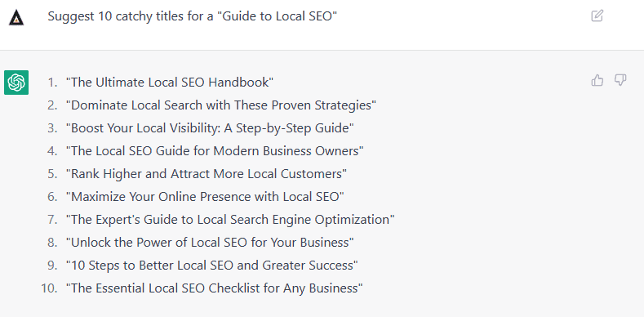Click the user avatar icon
The width and height of the screenshot is (644, 317).
16,18
